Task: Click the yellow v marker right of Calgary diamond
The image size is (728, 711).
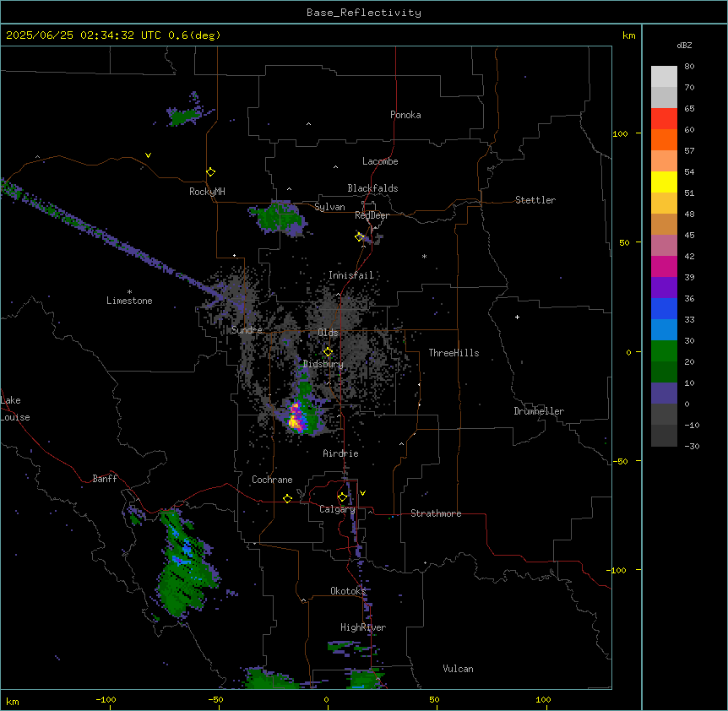Action: (362, 493)
